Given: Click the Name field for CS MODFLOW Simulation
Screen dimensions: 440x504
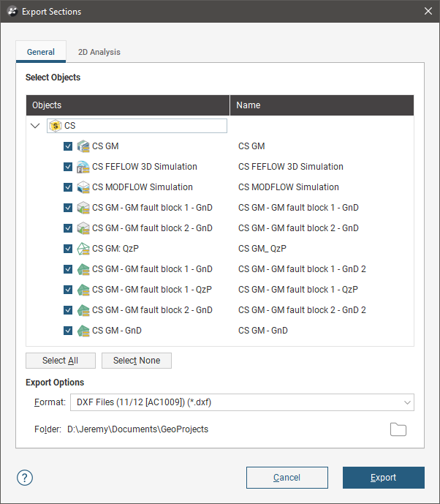Looking at the screenshot, I should [289, 187].
